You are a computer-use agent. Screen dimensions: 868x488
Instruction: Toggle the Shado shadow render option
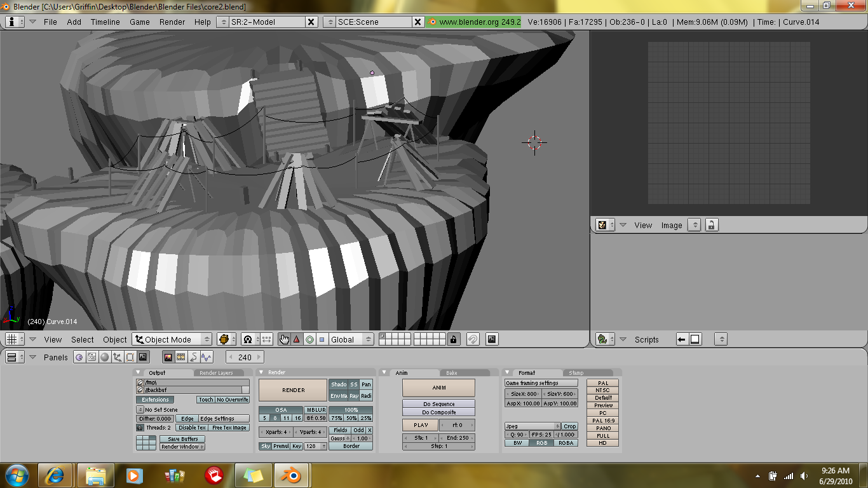[x=339, y=384]
